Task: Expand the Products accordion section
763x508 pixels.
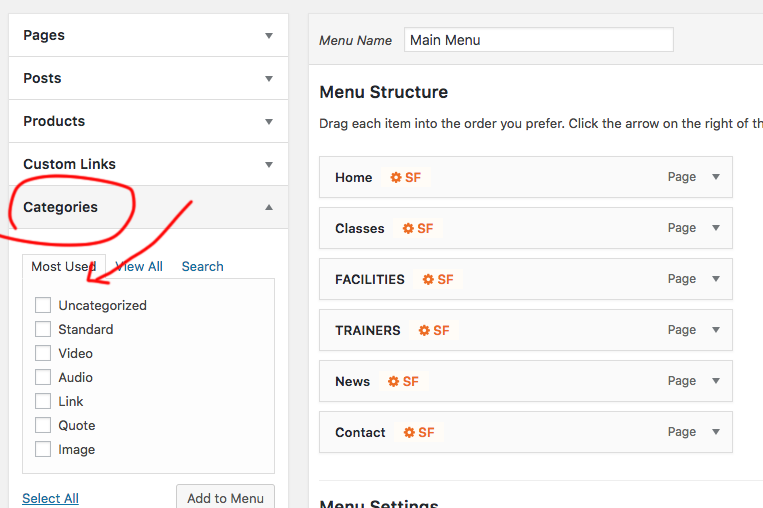Action: click(x=268, y=121)
